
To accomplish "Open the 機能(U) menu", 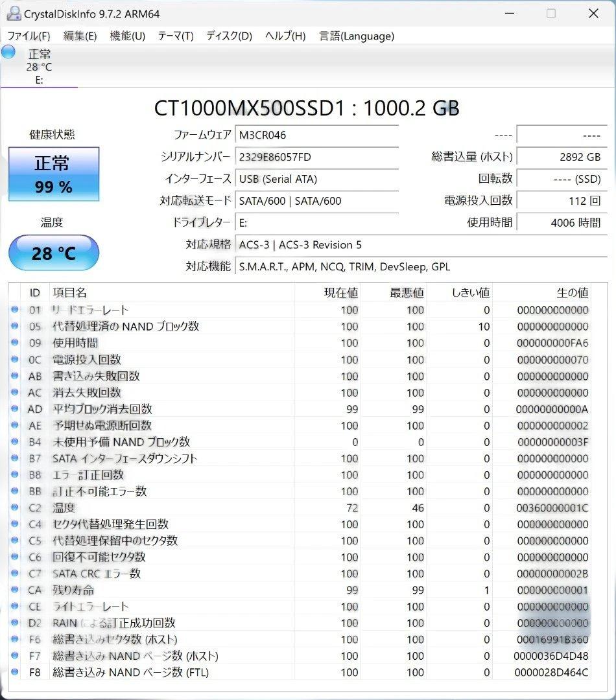I will [x=127, y=36].
